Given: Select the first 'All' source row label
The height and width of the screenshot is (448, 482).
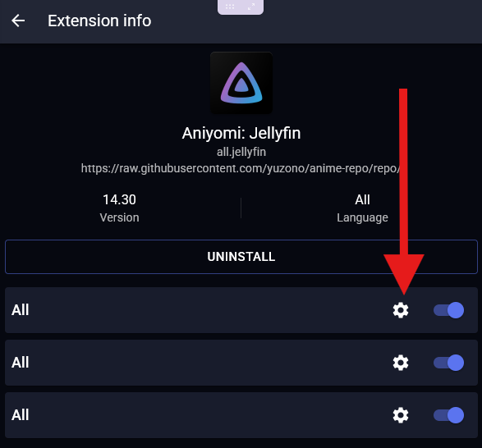Looking at the screenshot, I should [x=21, y=310].
